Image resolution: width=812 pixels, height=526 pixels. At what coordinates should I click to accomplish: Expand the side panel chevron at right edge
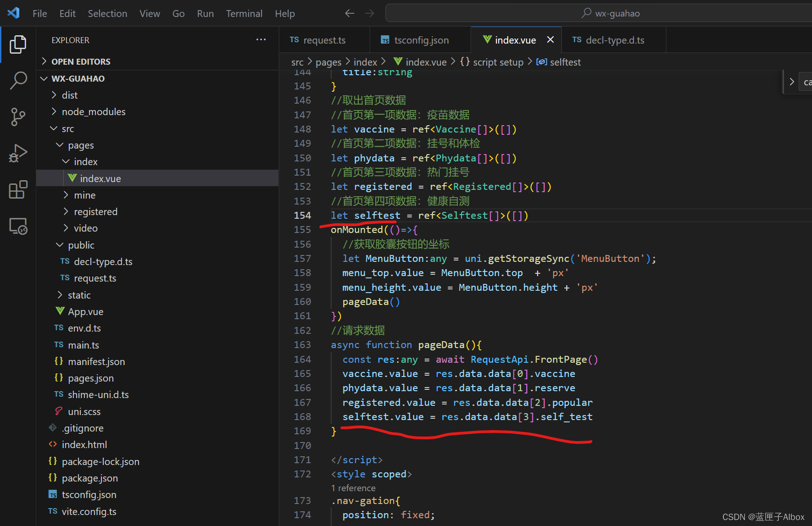[791, 82]
